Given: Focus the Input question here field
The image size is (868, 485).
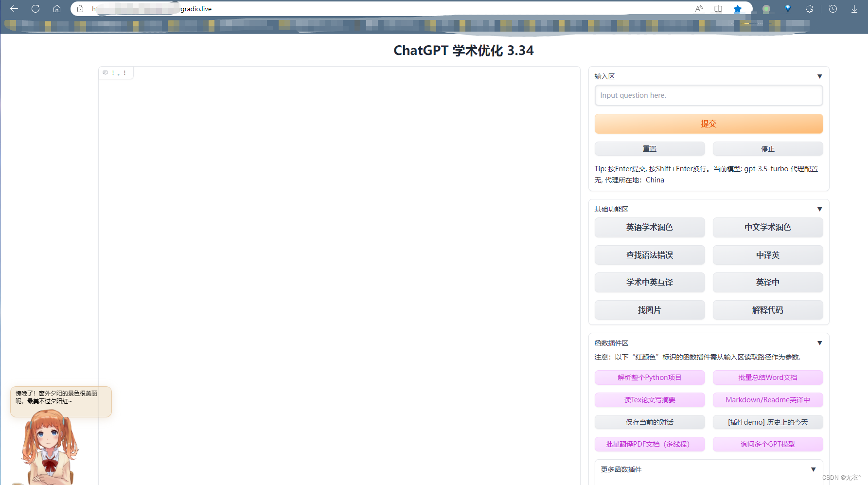Looking at the screenshot, I should pos(709,95).
